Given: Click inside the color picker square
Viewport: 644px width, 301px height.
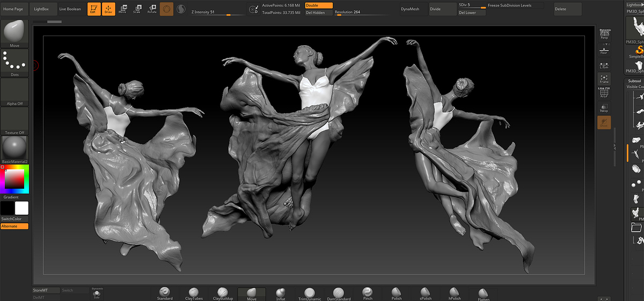Looking at the screenshot, I should (x=14, y=180).
